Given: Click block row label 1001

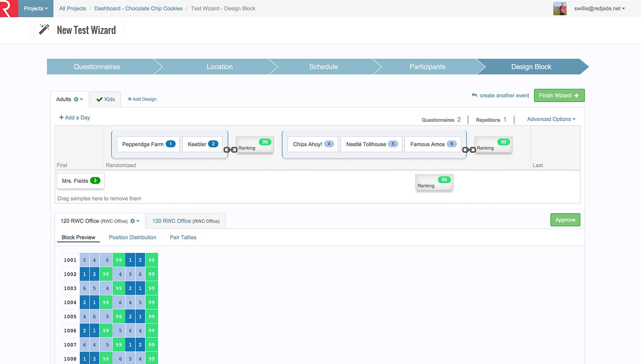Looking at the screenshot, I should coord(70,260).
